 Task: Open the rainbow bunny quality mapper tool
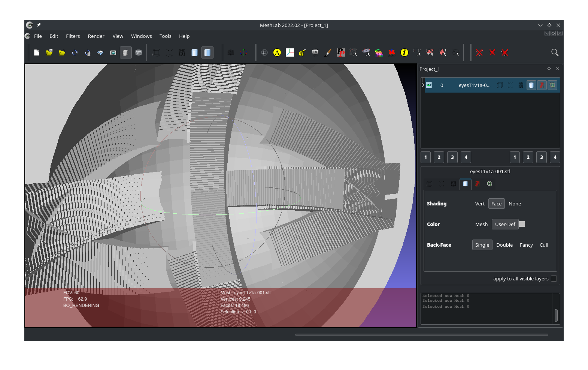tap(379, 52)
